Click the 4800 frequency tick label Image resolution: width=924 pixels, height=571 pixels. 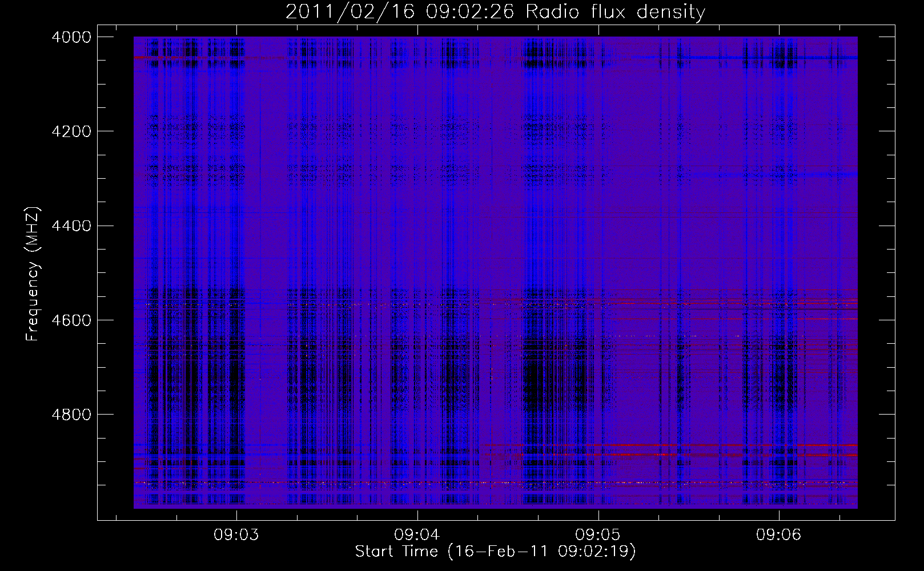click(x=71, y=414)
